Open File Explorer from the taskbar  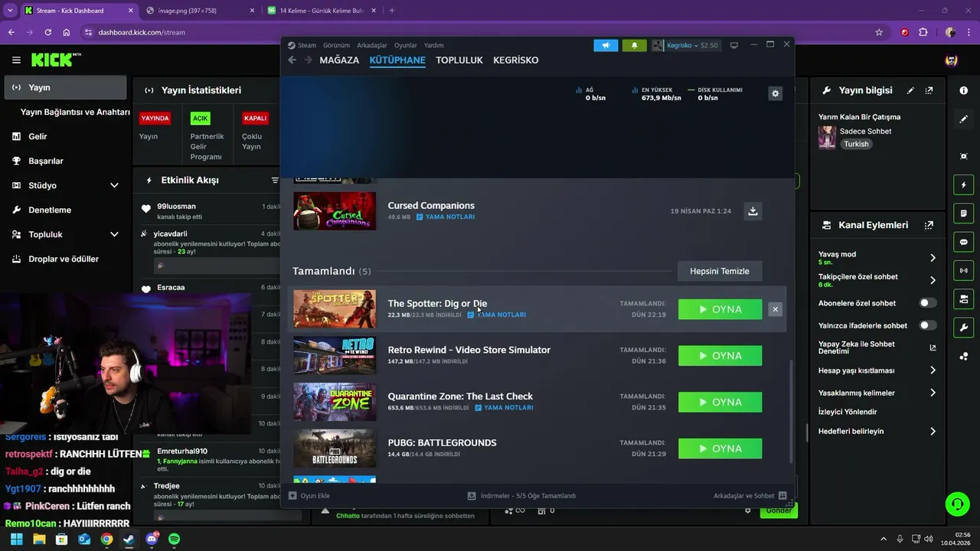click(x=39, y=539)
